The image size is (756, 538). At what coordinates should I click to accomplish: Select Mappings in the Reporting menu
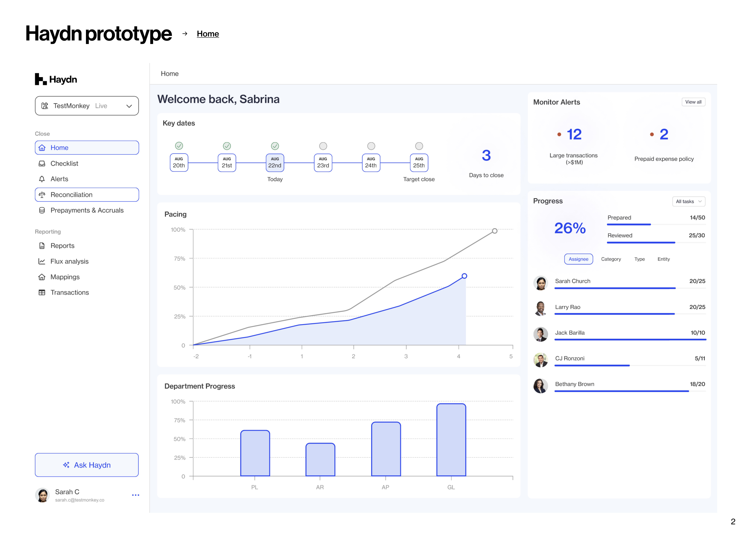pos(65,277)
